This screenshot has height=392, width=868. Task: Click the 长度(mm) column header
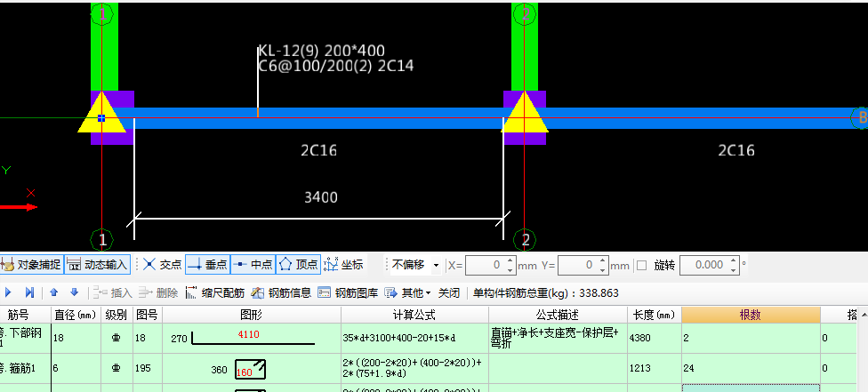(655, 315)
